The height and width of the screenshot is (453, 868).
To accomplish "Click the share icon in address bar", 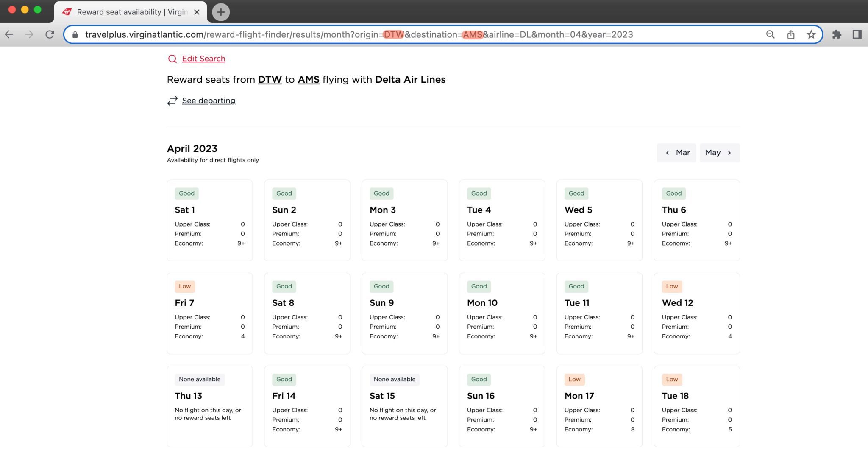I will tap(790, 35).
